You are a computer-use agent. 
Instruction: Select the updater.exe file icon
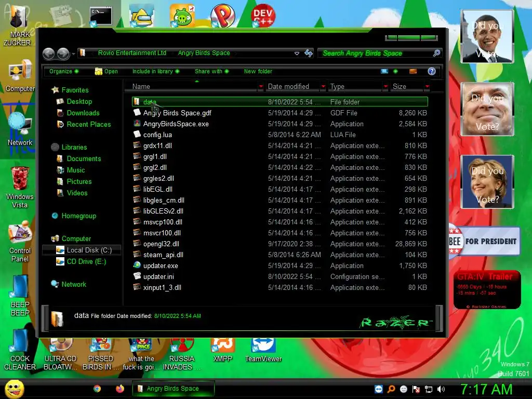click(x=137, y=265)
